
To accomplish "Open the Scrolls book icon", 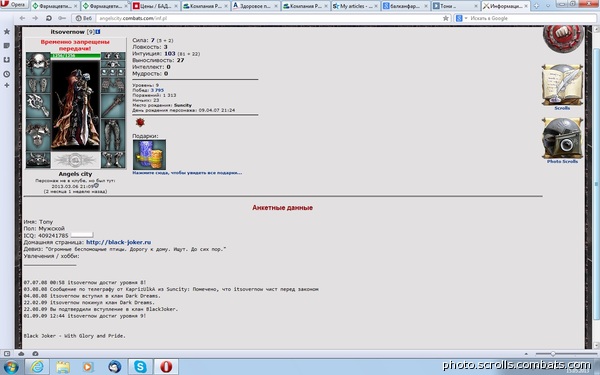I will tap(562, 85).
